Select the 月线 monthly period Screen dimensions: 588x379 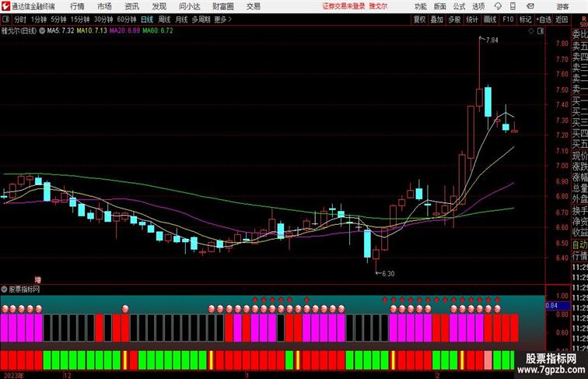pyautogui.click(x=181, y=19)
